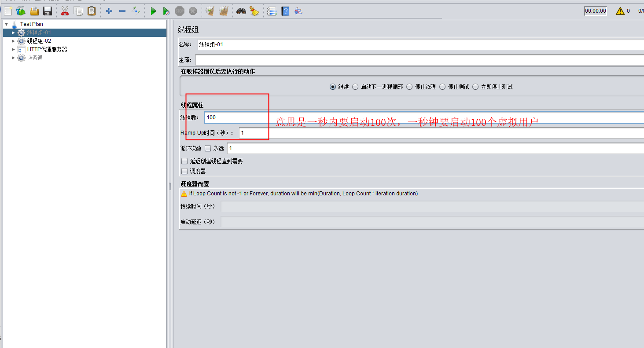Image resolution: width=644 pixels, height=348 pixels.
Task: Click the yellow warning triangle error counter
Action: [620, 11]
